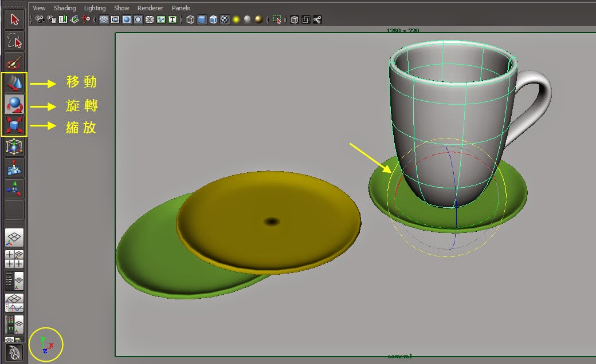Select the Universal Manipulator tool

[14, 147]
